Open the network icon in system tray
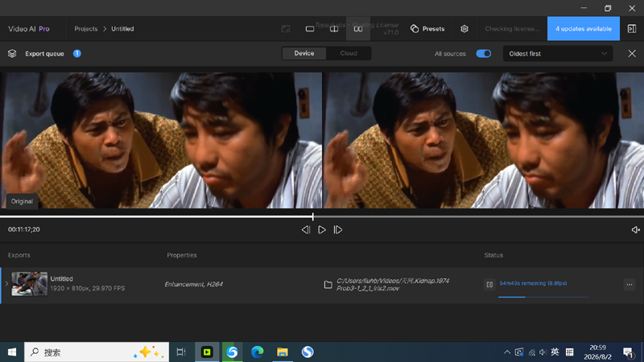Screen dimensions: 644x362 pos(531,352)
